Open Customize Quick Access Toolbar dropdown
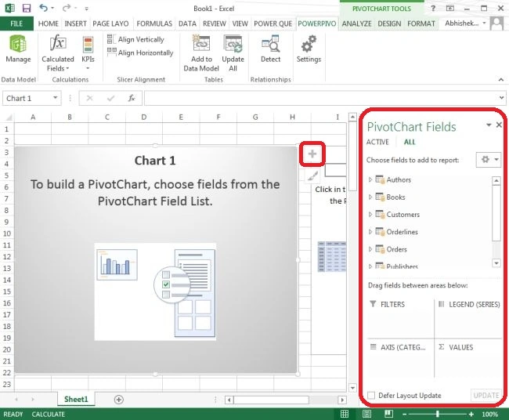Image resolution: width=509 pixels, height=420 pixels. [x=86, y=8]
